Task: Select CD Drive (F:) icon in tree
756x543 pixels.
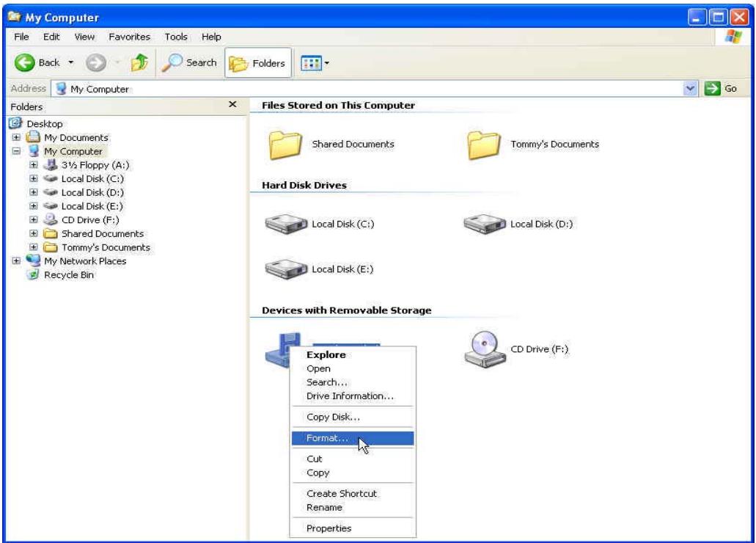Action: [x=50, y=219]
